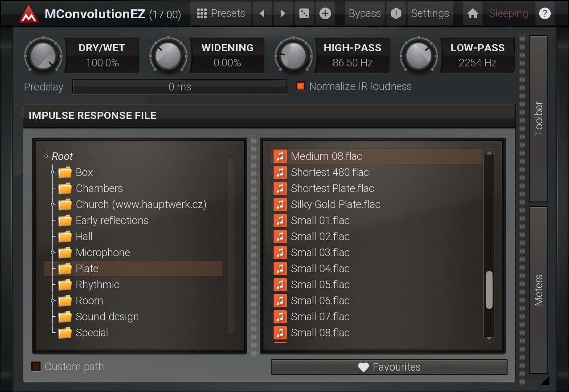
Task: Open the home icon menu
Action: click(473, 14)
